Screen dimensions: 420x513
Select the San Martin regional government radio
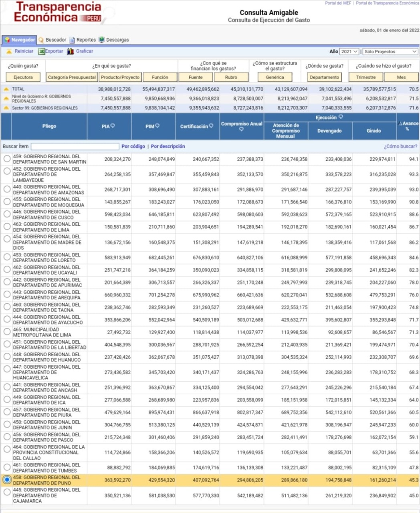7,159
